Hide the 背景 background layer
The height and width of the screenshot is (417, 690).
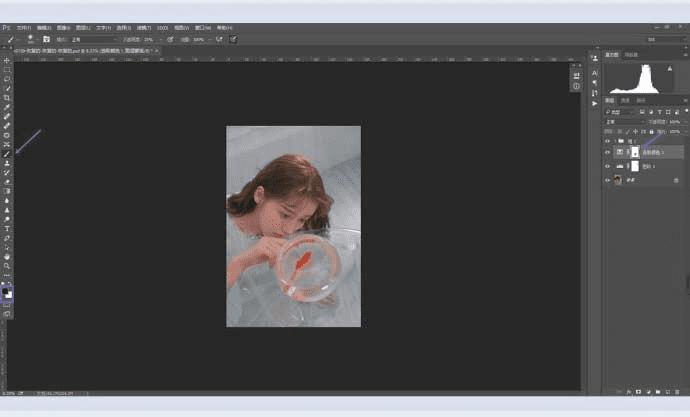(x=607, y=180)
